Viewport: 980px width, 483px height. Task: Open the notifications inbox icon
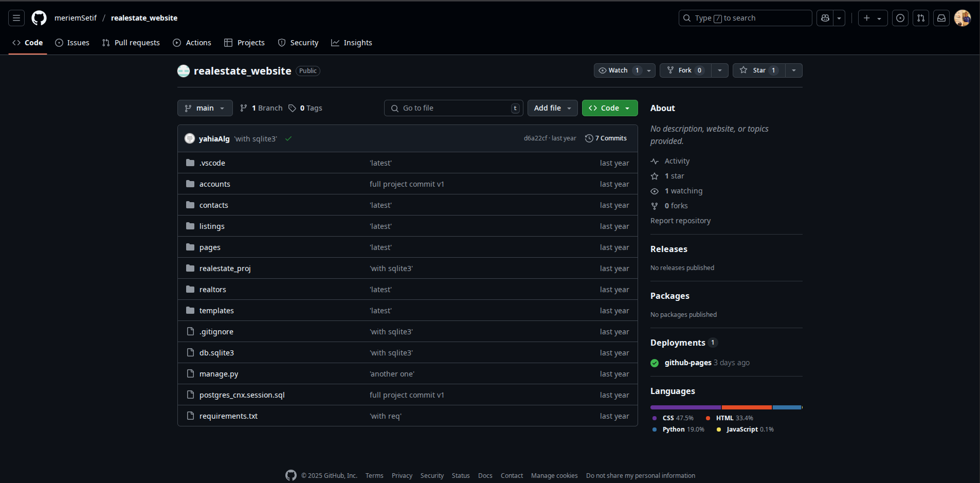[x=941, y=18]
